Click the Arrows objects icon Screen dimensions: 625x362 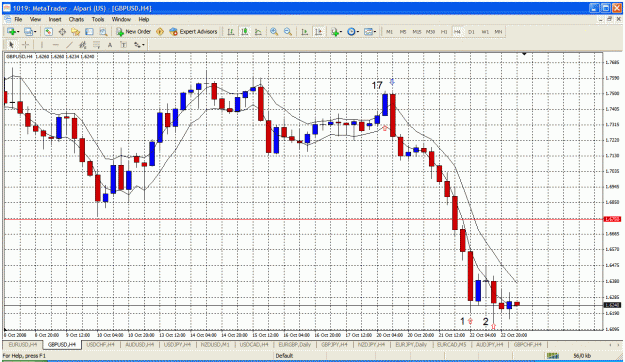(137, 45)
